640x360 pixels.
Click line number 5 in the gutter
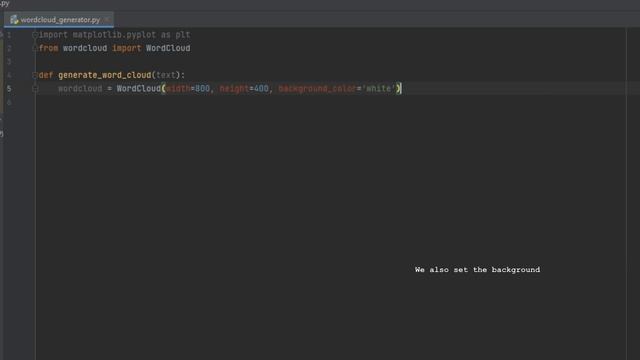tap(9, 89)
